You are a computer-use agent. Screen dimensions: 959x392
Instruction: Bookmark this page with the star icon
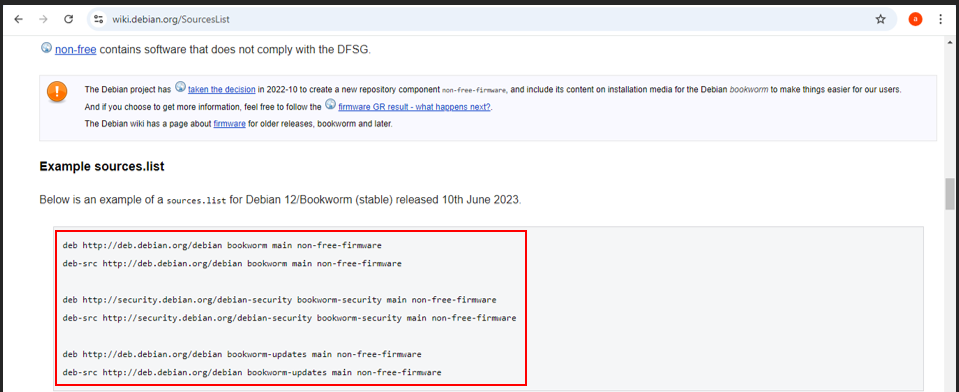[880, 20]
